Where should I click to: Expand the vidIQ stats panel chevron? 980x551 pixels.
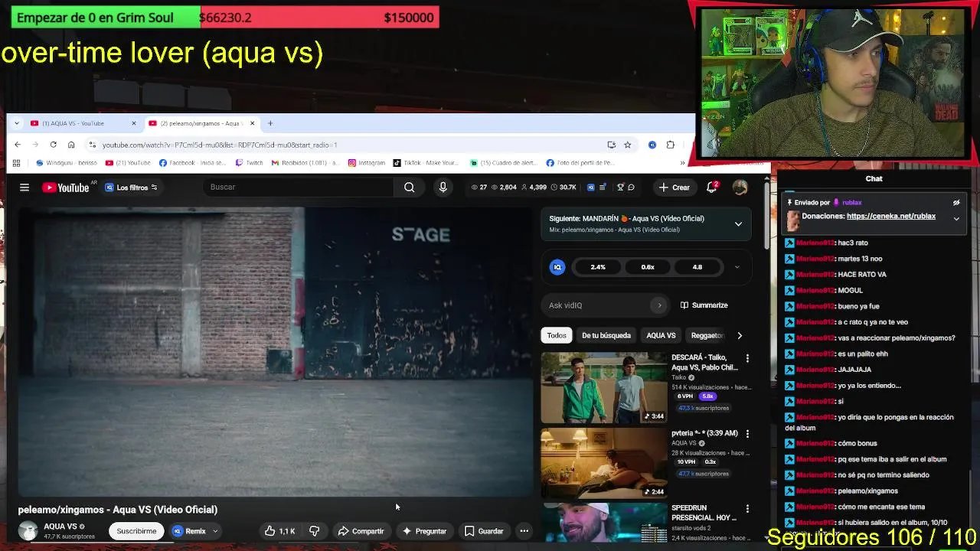point(737,267)
